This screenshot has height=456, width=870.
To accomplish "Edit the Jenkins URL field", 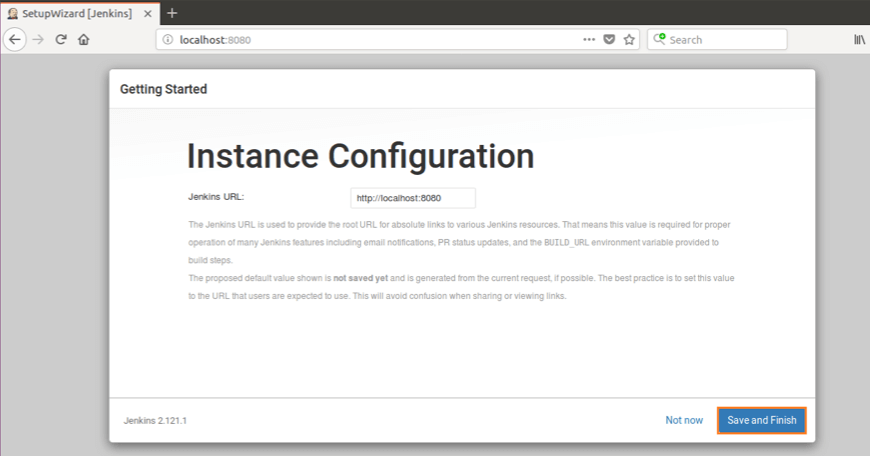I will click(413, 198).
